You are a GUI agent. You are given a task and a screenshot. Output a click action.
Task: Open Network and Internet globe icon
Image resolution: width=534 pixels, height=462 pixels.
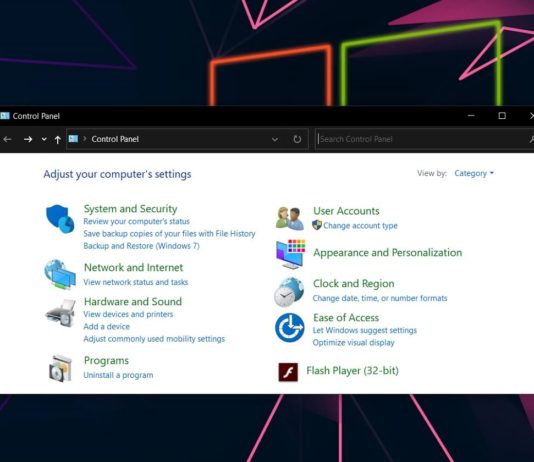coord(60,275)
